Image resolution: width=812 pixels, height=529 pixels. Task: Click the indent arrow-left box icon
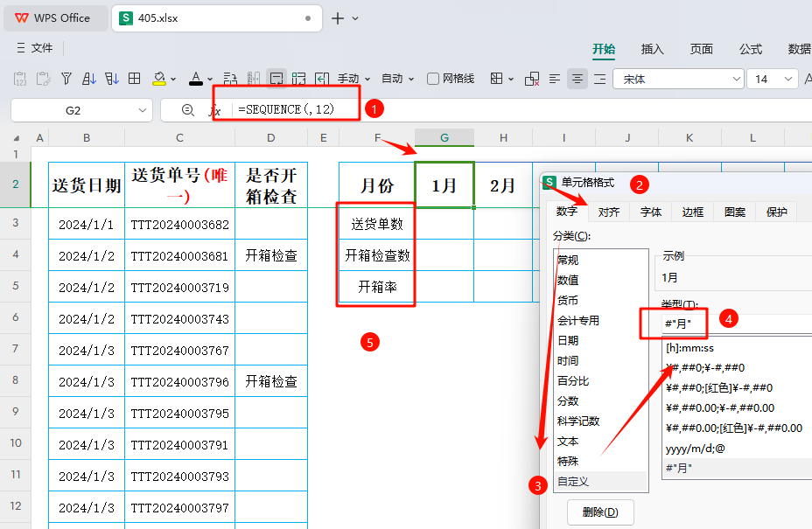(322, 79)
